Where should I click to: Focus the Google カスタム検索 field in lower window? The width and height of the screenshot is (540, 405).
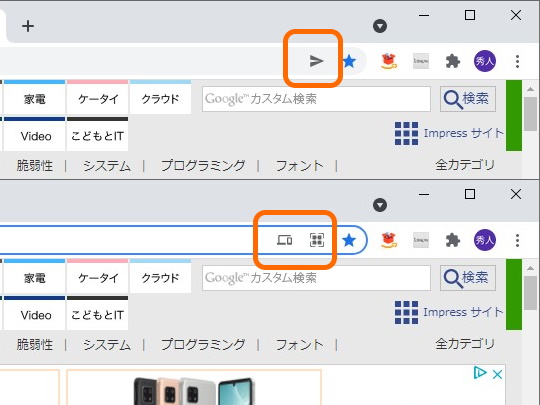tap(316, 278)
